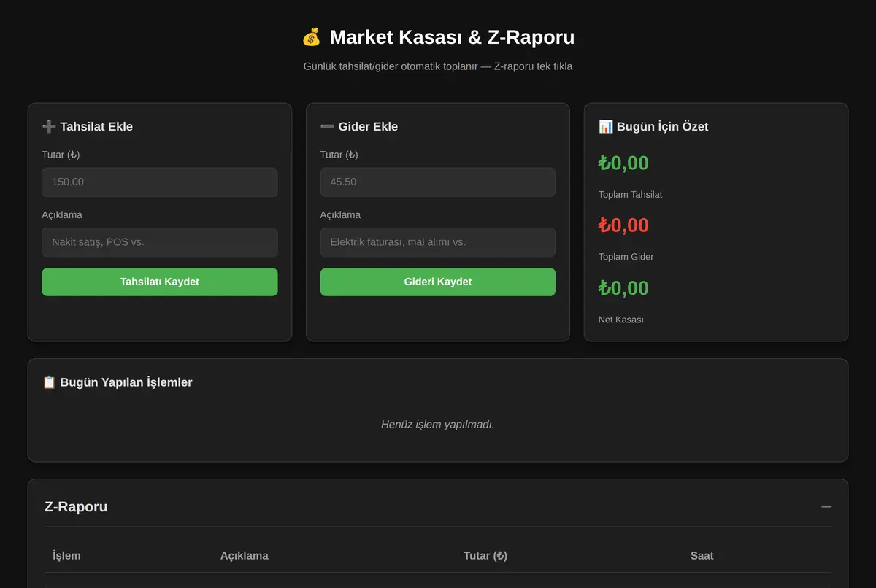Click the 'Henüz işlem yapılmadı.' message
Image resolution: width=876 pixels, height=588 pixels.
point(438,425)
